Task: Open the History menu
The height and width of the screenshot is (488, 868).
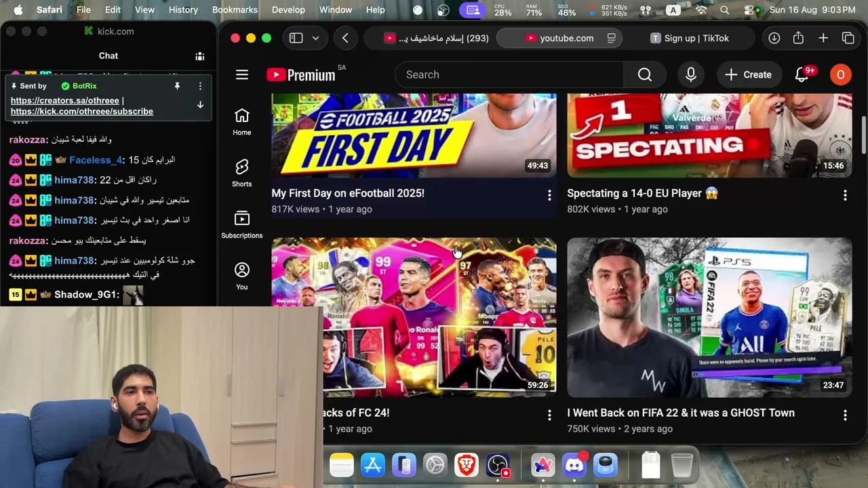Action: pyautogui.click(x=183, y=10)
